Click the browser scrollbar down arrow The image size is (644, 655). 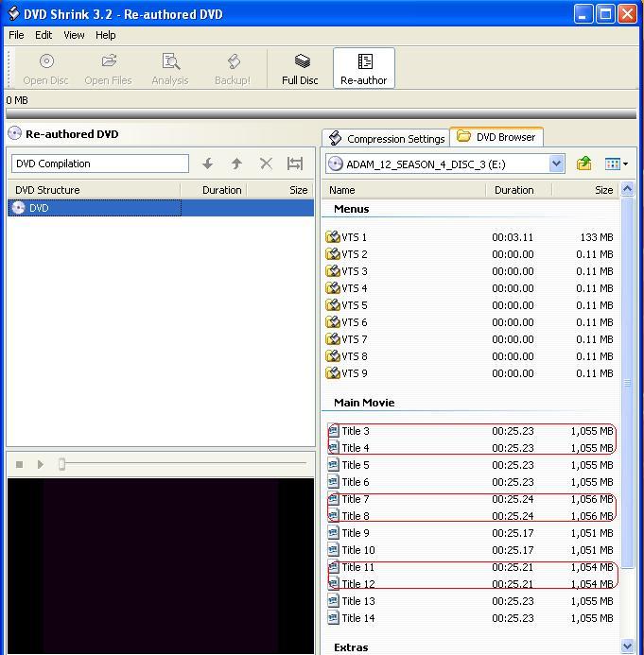click(x=627, y=646)
